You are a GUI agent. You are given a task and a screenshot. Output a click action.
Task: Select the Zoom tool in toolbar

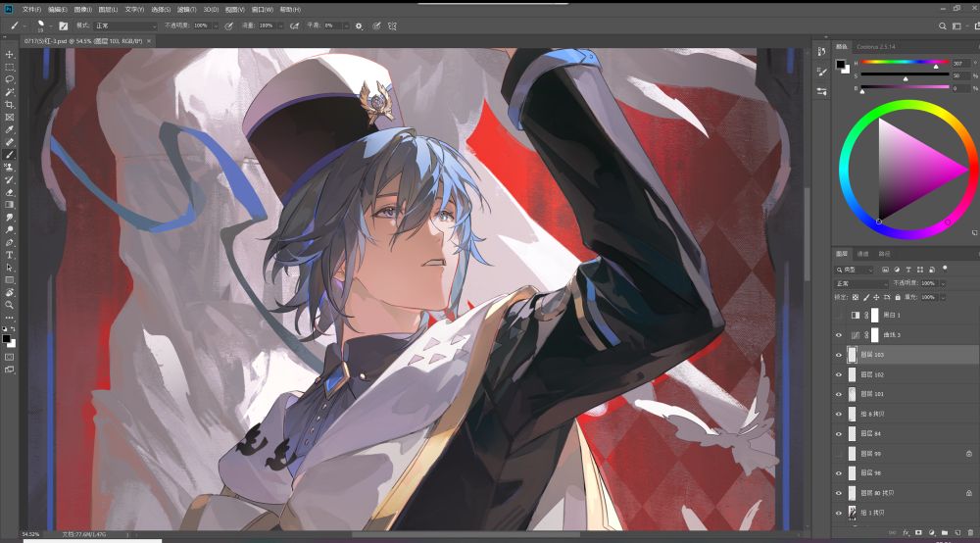coord(10,305)
